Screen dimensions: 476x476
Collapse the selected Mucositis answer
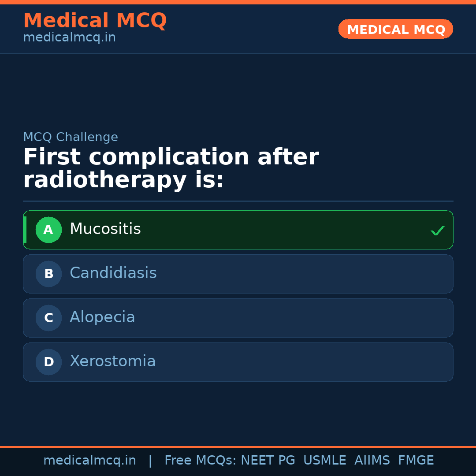click(238, 230)
